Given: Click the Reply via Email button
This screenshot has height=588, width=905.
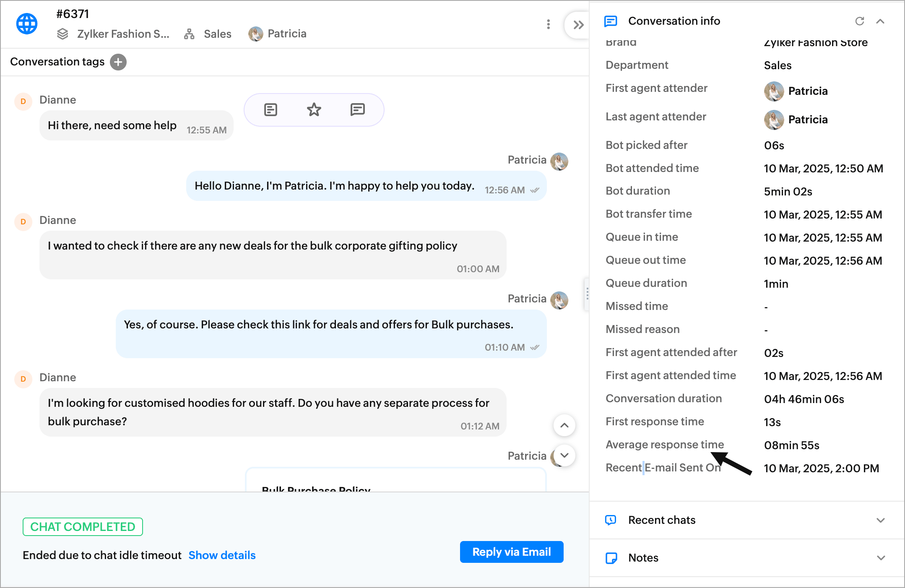Looking at the screenshot, I should 511,552.
